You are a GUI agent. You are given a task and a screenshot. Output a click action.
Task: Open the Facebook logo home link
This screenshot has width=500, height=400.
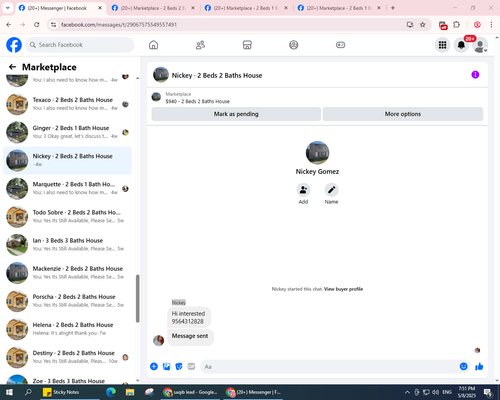point(14,45)
